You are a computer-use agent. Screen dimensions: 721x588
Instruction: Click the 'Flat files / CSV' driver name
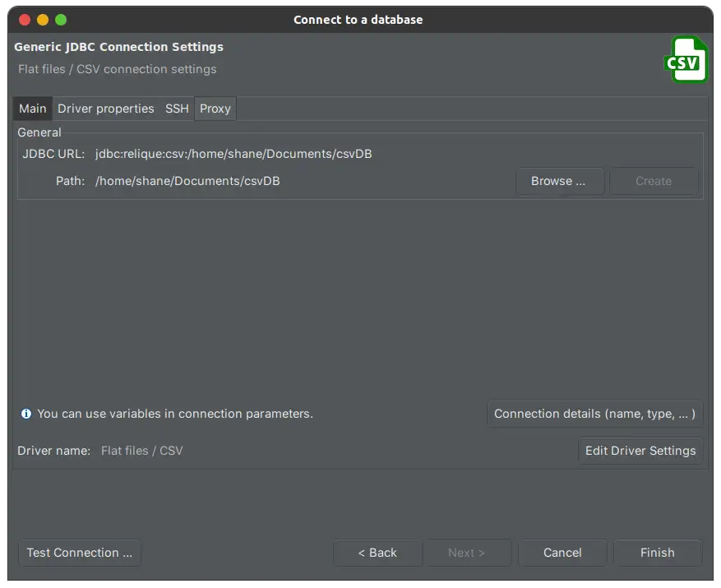coord(142,451)
